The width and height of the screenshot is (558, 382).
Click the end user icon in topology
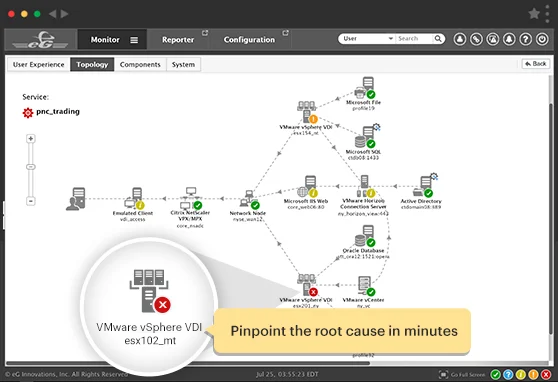(76, 199)
